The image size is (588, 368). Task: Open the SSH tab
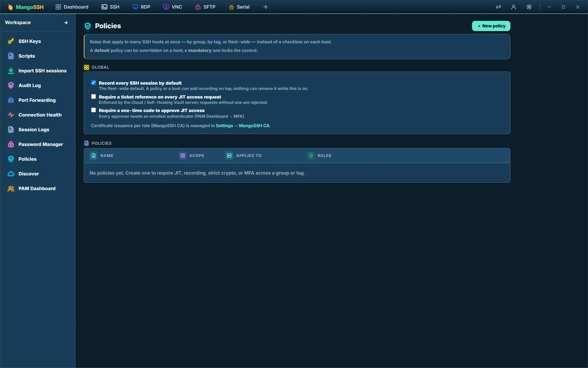tap(110, 7)
